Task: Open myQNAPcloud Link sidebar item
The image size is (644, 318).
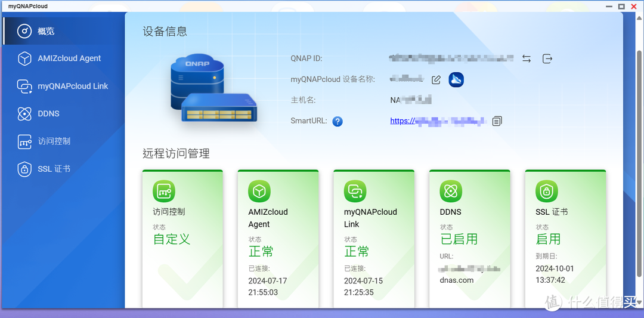Action: 64,86
